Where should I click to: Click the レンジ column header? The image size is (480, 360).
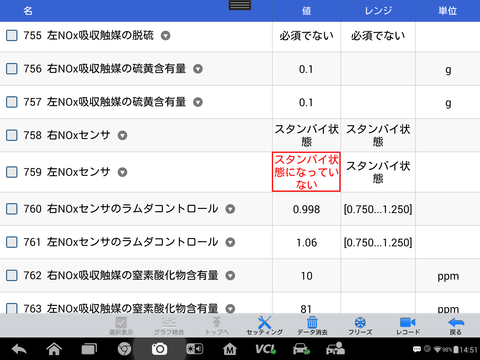tap(378, 11)
